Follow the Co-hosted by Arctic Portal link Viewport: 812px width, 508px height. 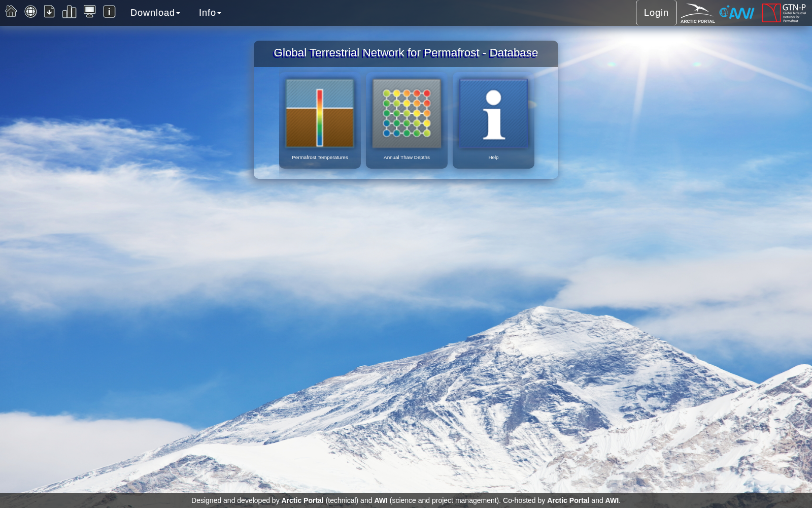(568, 500)
